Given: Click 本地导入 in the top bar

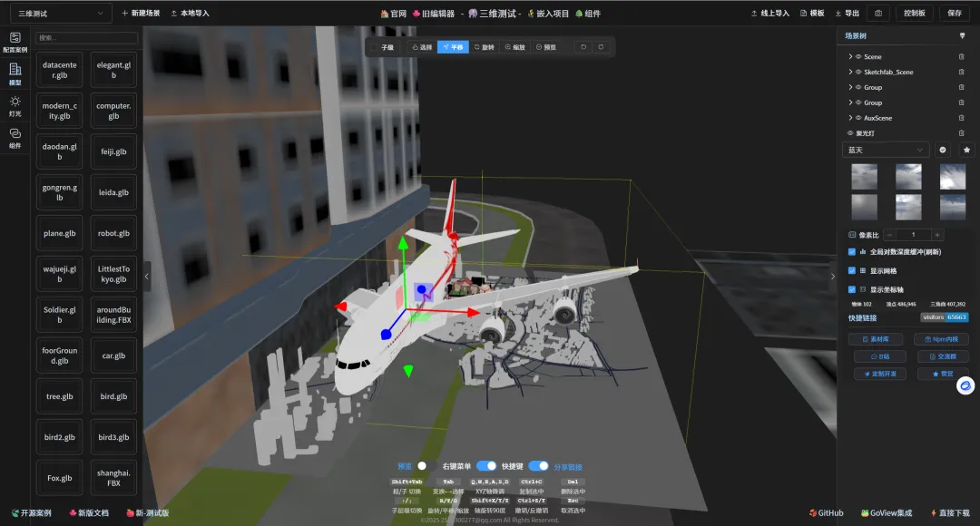Looking at the screenshot, I should tap(190, 13).
